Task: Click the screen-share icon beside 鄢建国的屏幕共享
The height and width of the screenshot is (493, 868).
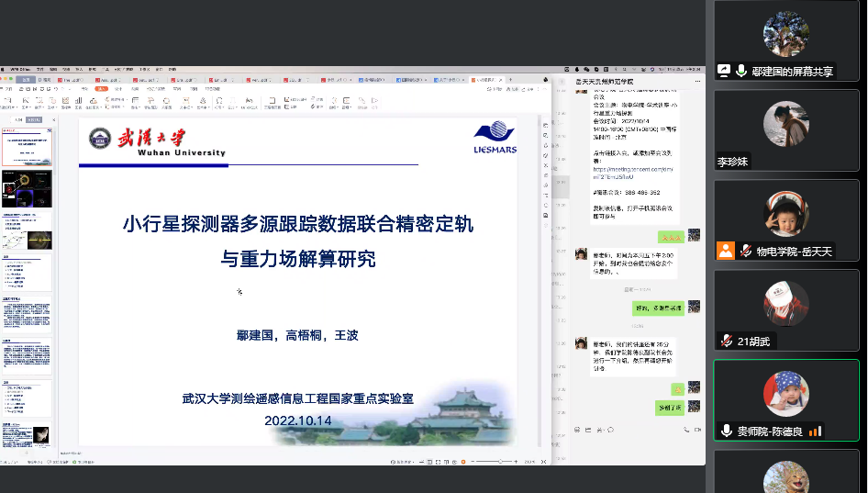Action: point(724,71)
